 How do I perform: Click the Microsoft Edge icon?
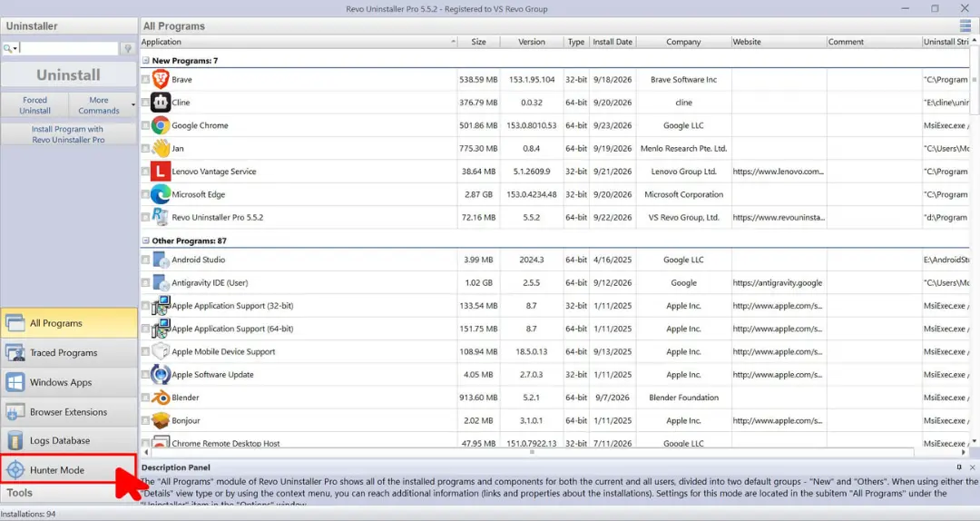(x=161, y=194)
